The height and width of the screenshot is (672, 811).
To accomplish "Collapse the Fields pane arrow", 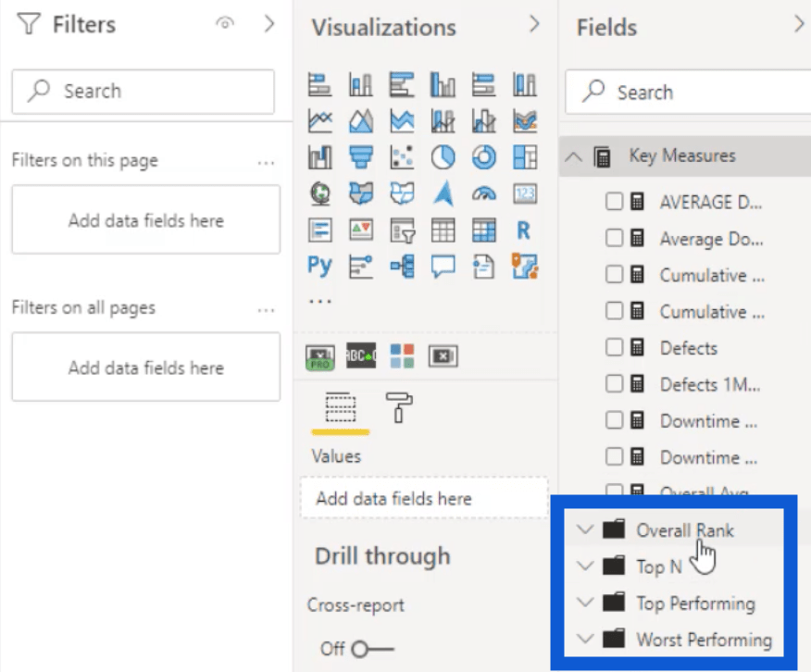I will 800,24.
